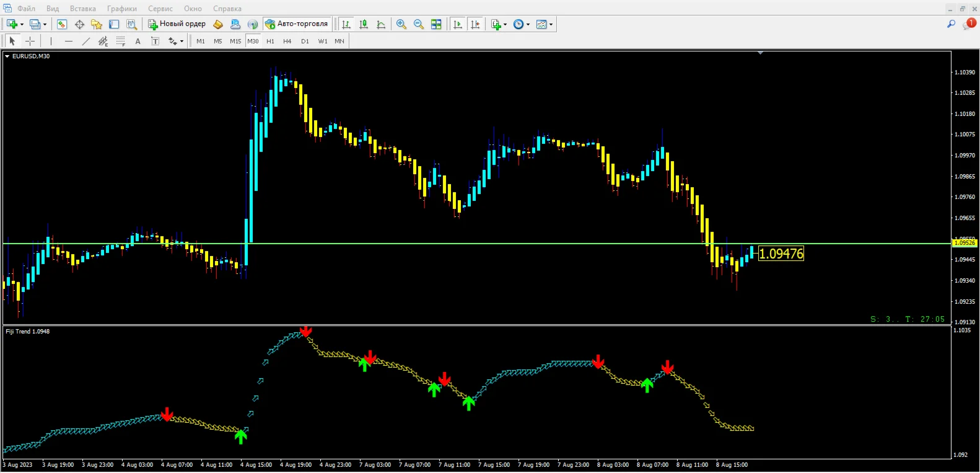The height and width of the screenshot is (473, 980).
Task: Toggle chart auto scroll
Action: (458, 24)
